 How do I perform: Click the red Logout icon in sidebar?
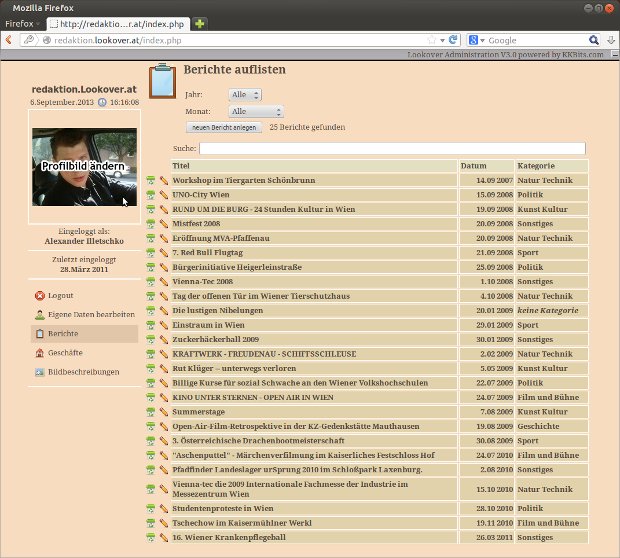(40, 296)
